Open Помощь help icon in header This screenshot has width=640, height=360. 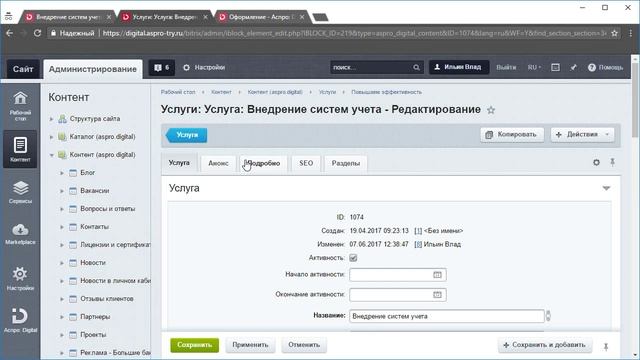coord(605,67)
